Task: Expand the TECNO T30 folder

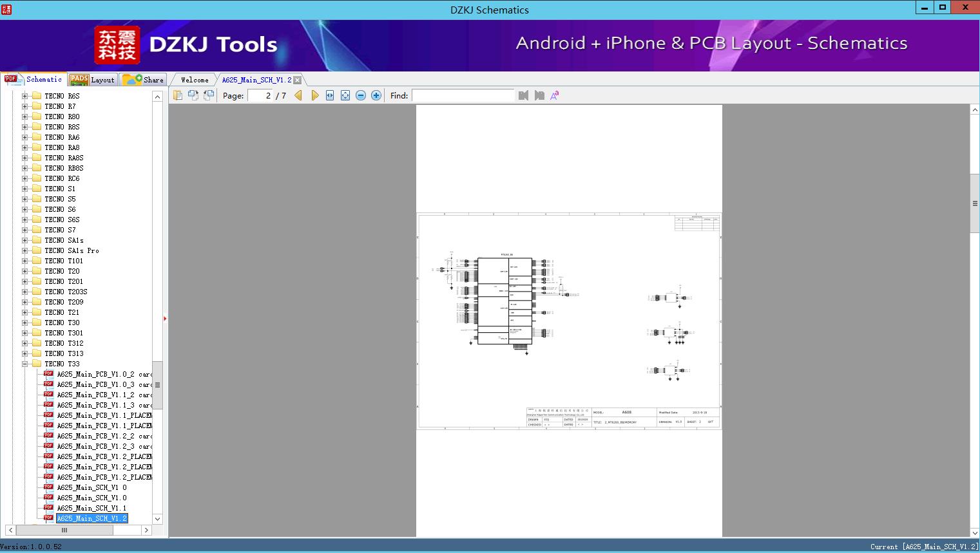Action: (x=24, y=323)
